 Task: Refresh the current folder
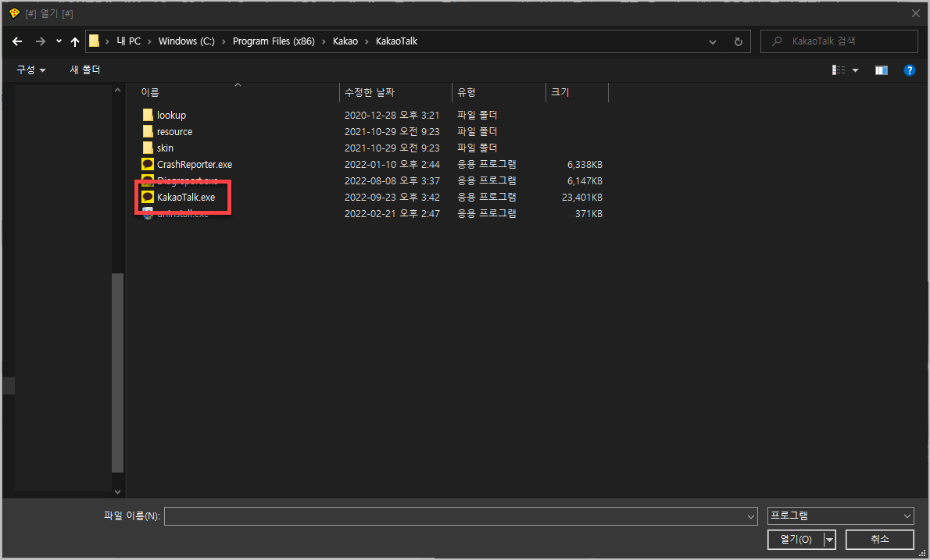(x=738, y=41)
